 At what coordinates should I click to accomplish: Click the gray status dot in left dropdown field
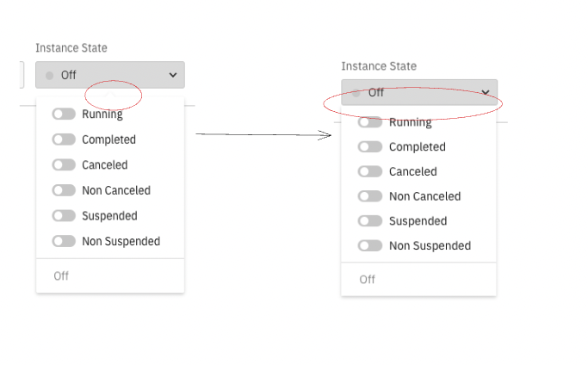click(49, 76)
